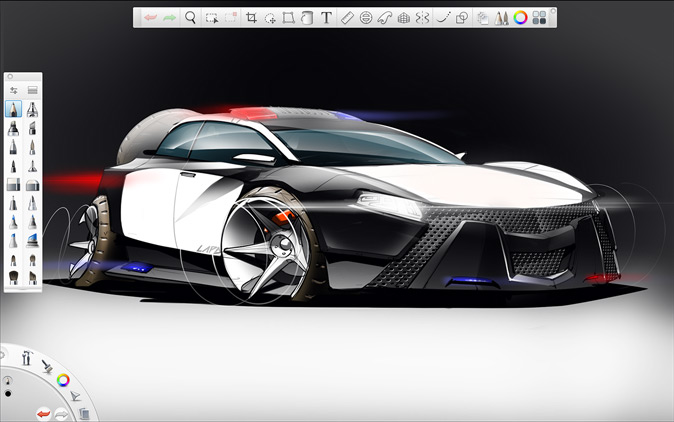674x422 pixels.
Task: Toggle the Brush Palette visibility in toolbar
Action: [x=502, y=17]
